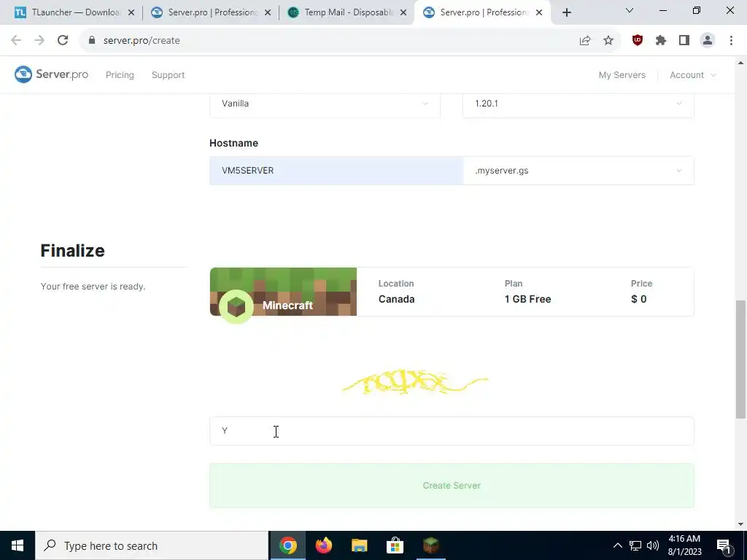Click the yellow captcha image

415,382
